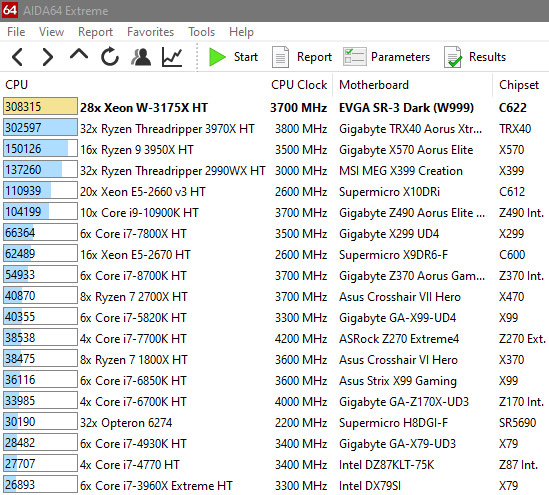
Task: Click the 2200 MHz clock value
Action: pos(301,423)
